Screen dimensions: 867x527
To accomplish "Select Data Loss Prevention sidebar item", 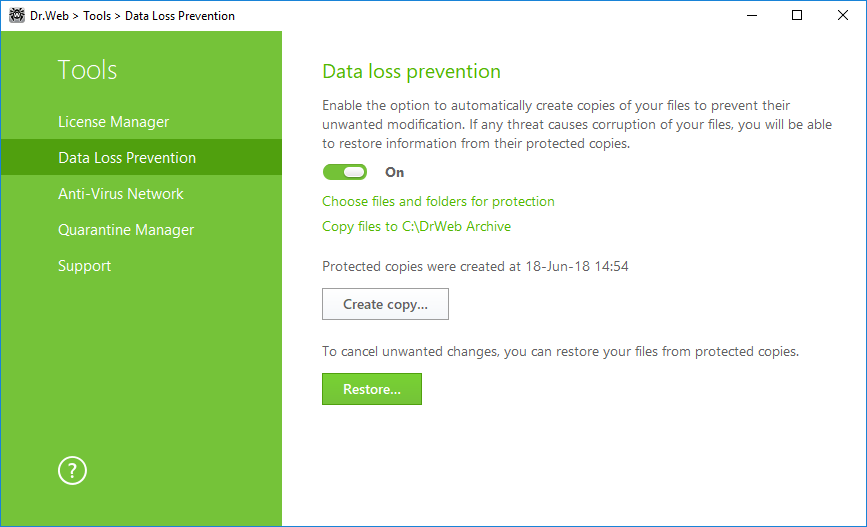I will coord(142,158).
